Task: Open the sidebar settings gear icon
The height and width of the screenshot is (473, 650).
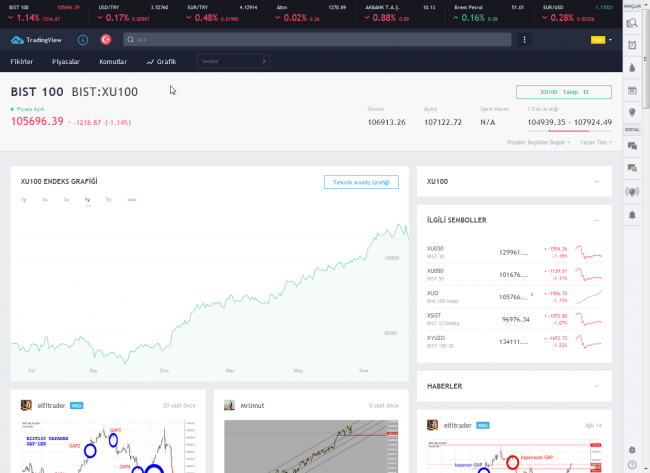Action: [x=632, y=450]
